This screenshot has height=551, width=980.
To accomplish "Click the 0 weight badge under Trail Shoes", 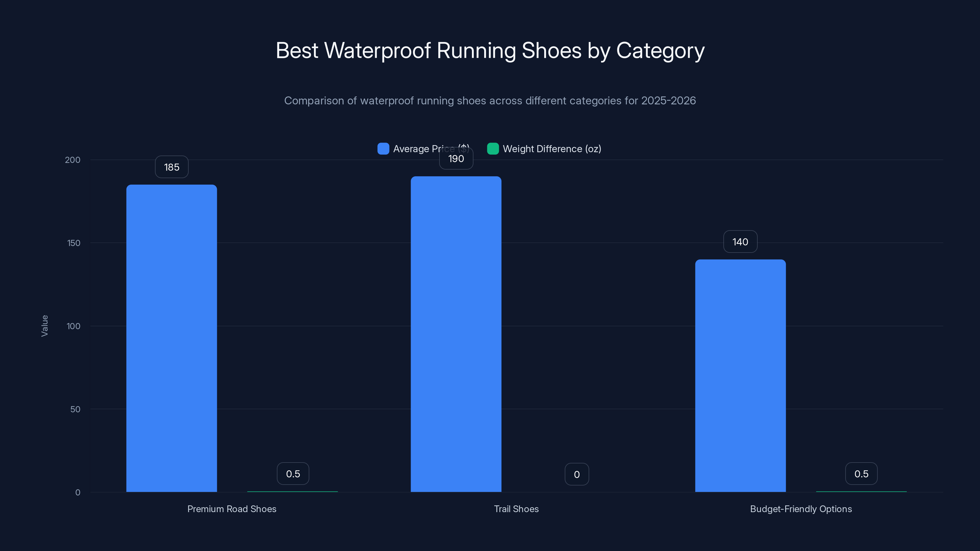I will click(577, 474).
